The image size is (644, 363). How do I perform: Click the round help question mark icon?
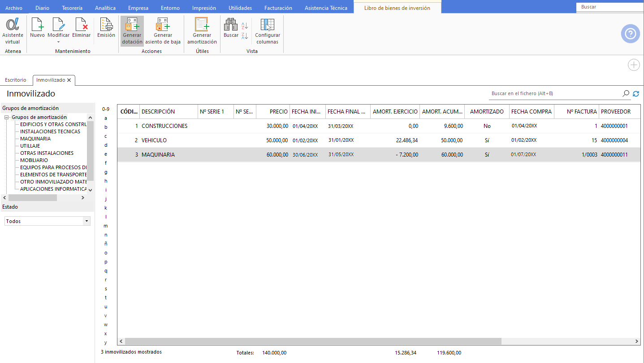tap(630, 34)
